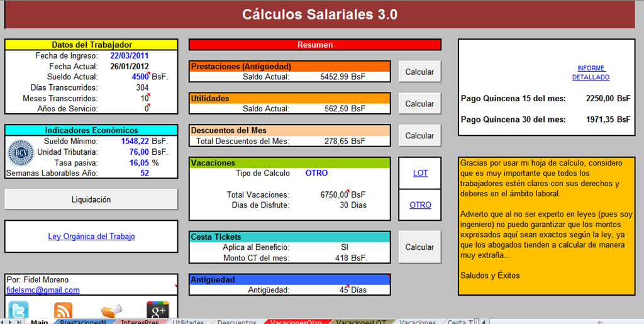The image size is (644, 324).
Task: Open the Informe Detallado link
Action: pyautogui.click(x=591, y=73)
